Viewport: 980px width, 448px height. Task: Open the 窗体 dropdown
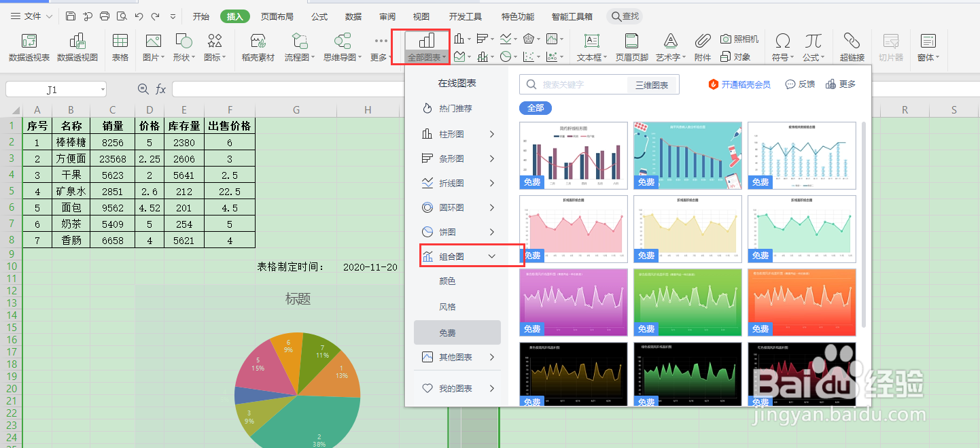pyautogui.click(x=928, y=46)
